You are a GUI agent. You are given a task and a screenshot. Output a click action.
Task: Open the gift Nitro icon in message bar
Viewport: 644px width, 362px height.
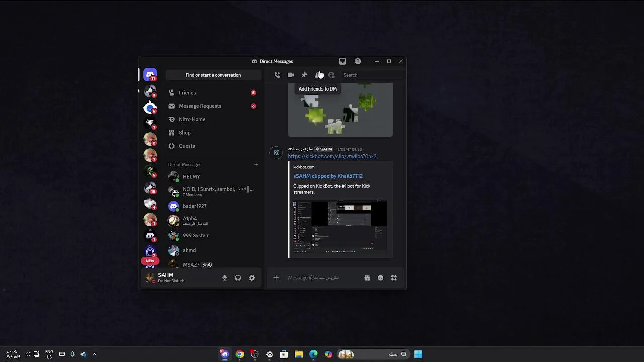coord(367,278)
